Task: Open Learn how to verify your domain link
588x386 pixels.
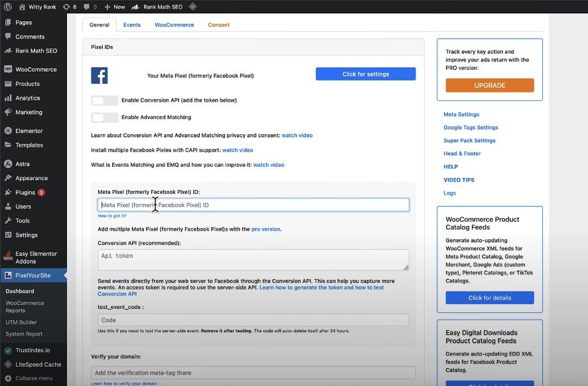Action: click(x=124, y=383)
